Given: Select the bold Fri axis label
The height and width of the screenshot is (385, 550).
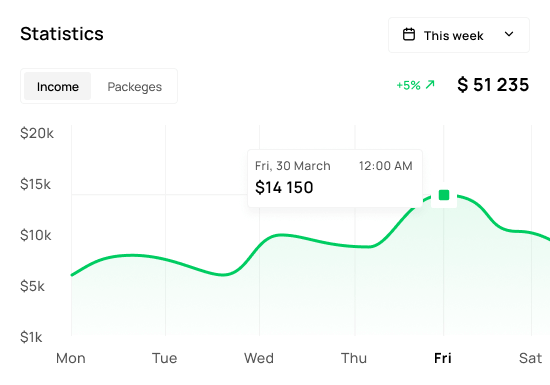Looking at the screenshot, I should [443, 358].
